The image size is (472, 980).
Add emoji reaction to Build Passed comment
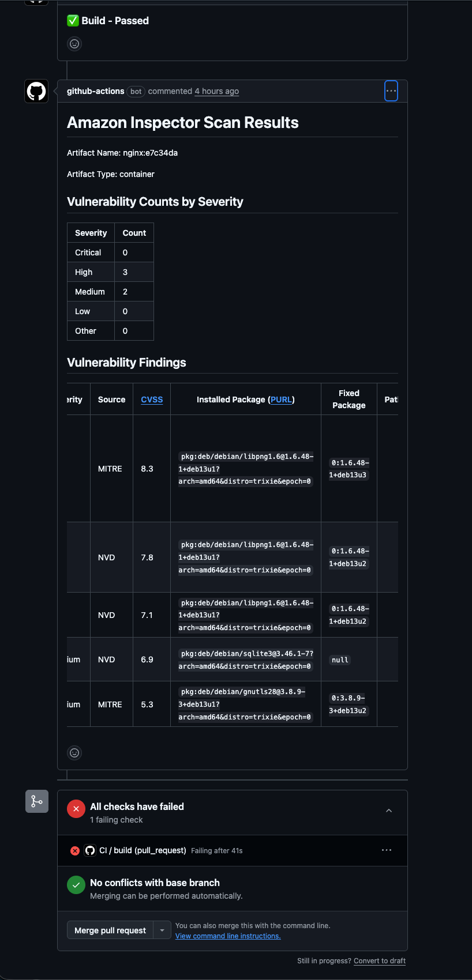pos(74,44)
